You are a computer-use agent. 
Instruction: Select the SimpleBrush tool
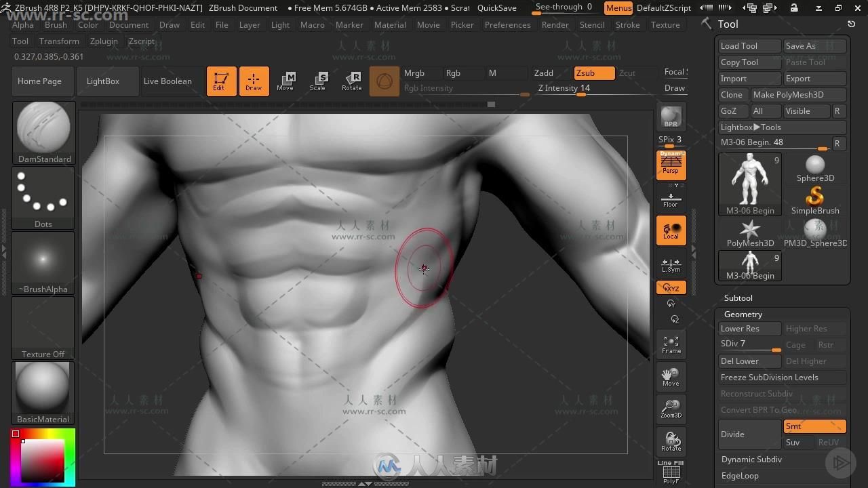815,201
